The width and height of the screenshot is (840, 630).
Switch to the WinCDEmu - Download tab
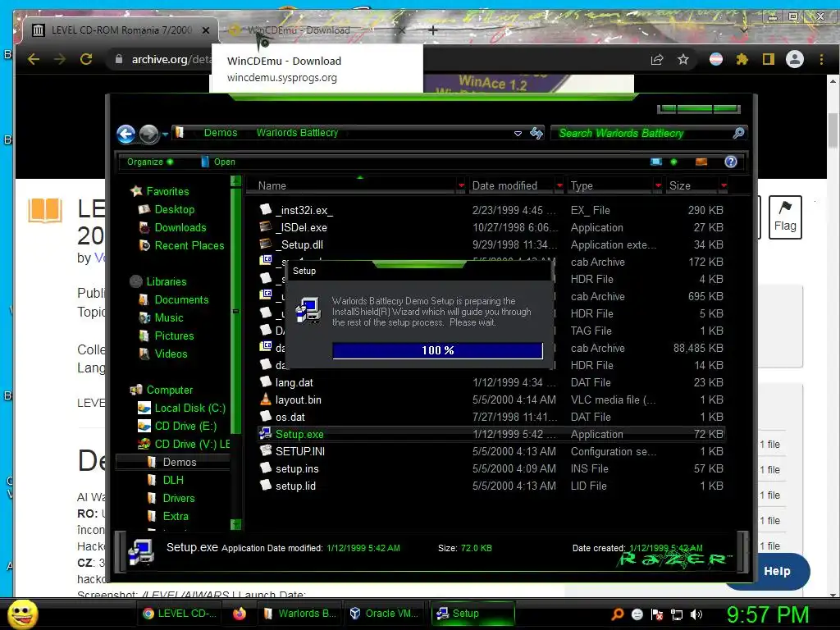316,30
